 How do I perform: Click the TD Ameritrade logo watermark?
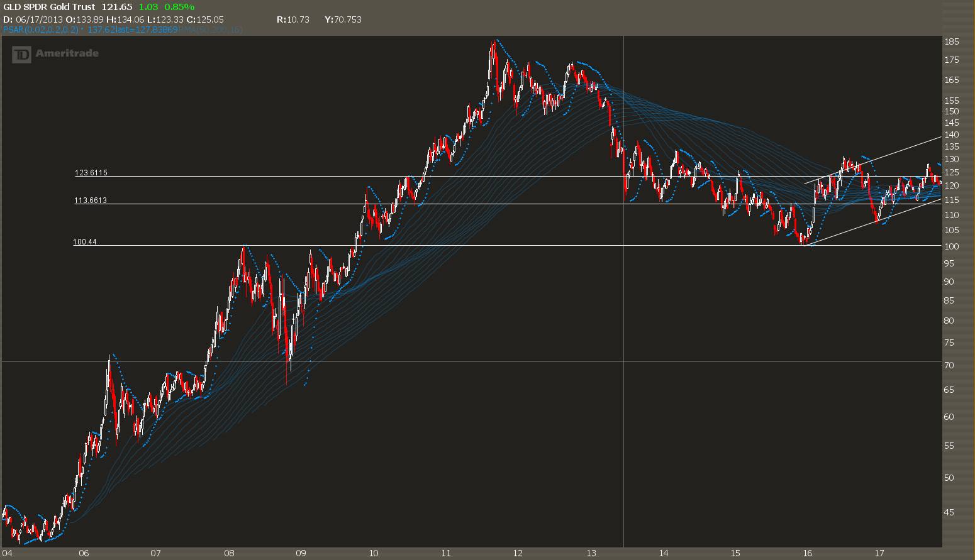pyautogui.click(x=56, y=54)
